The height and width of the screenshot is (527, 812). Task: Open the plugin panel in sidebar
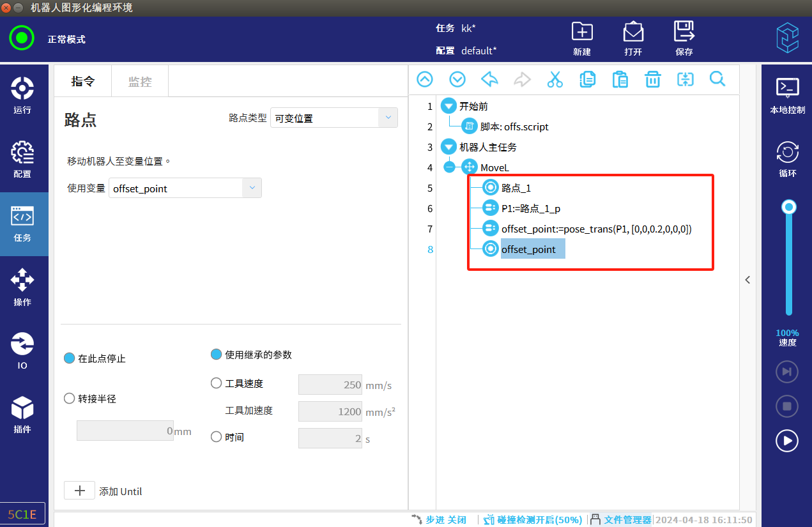pyautogui.click(x=23, y=415)
